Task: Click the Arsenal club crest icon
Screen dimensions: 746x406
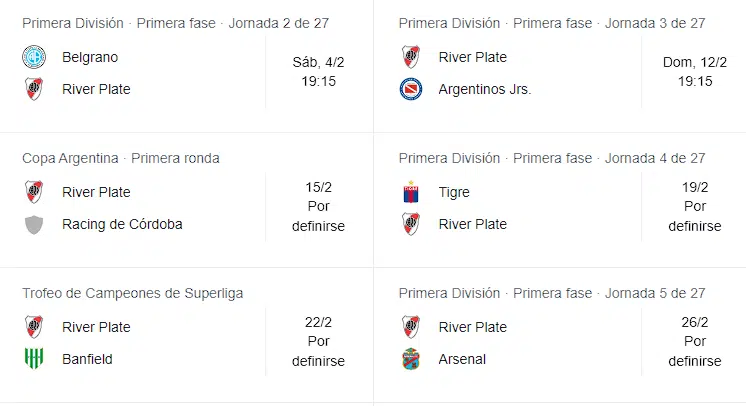Action: click(411, 359)
